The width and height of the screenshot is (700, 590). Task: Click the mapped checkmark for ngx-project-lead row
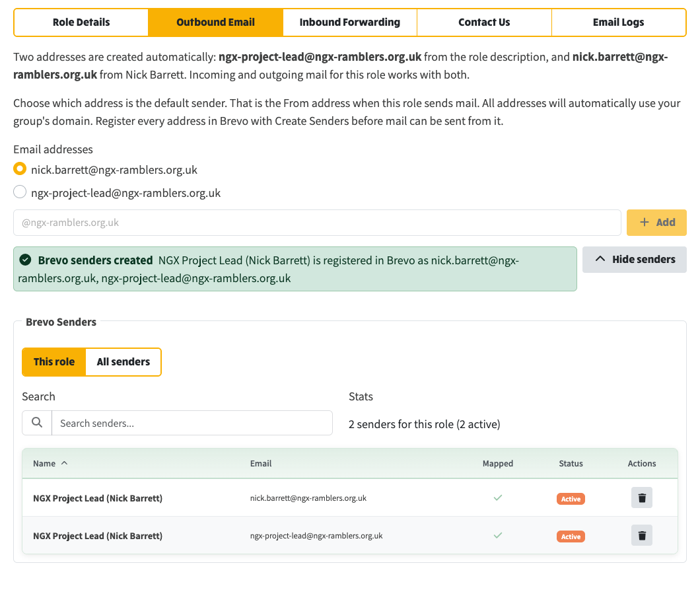[x=498, y=535]
